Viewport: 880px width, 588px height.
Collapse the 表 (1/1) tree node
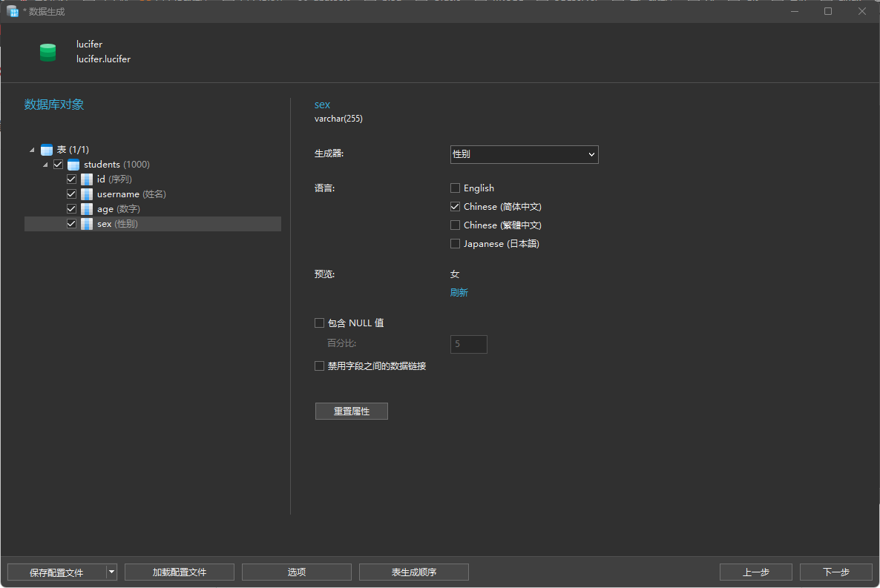pos(32,150)
